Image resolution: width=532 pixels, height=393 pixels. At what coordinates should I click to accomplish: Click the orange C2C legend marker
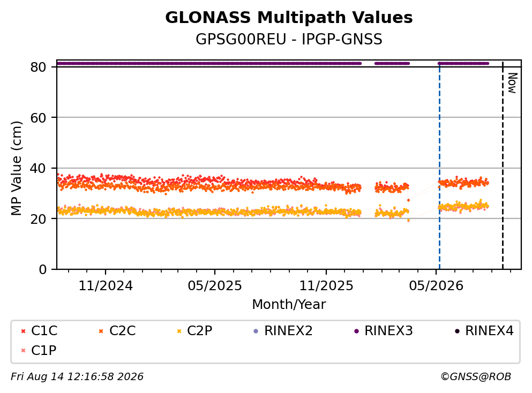pos(101,331)
